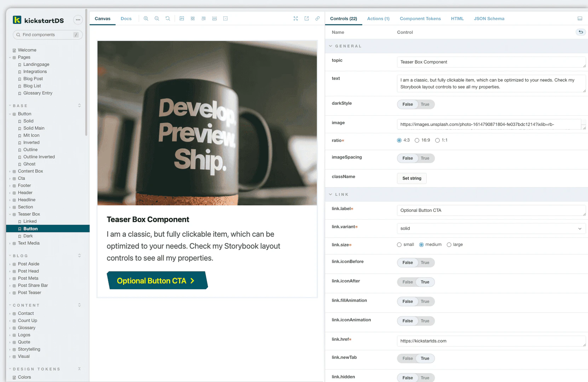Click the className Set string button
Screen dimensions: 588x382
[x=412, y=178]
